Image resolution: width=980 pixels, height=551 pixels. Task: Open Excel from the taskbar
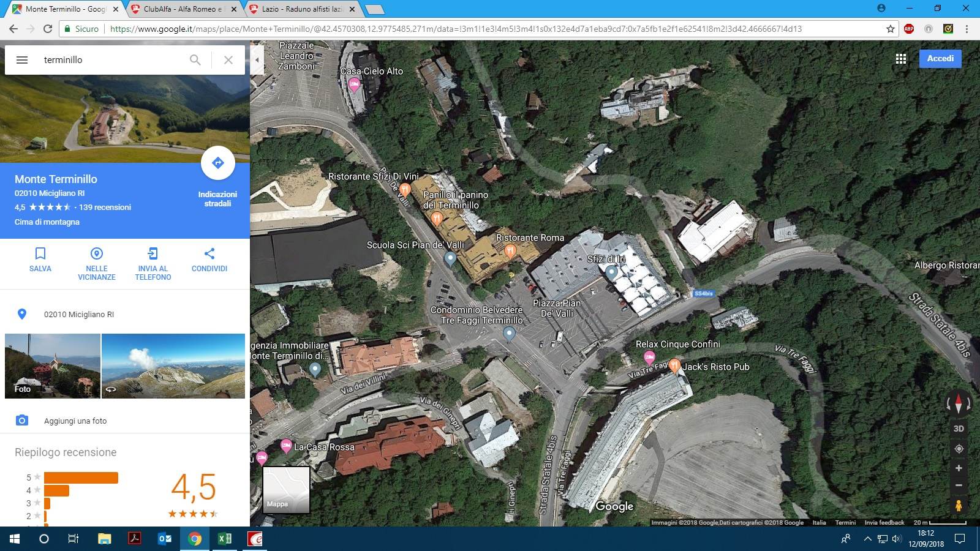click(225, 539)
